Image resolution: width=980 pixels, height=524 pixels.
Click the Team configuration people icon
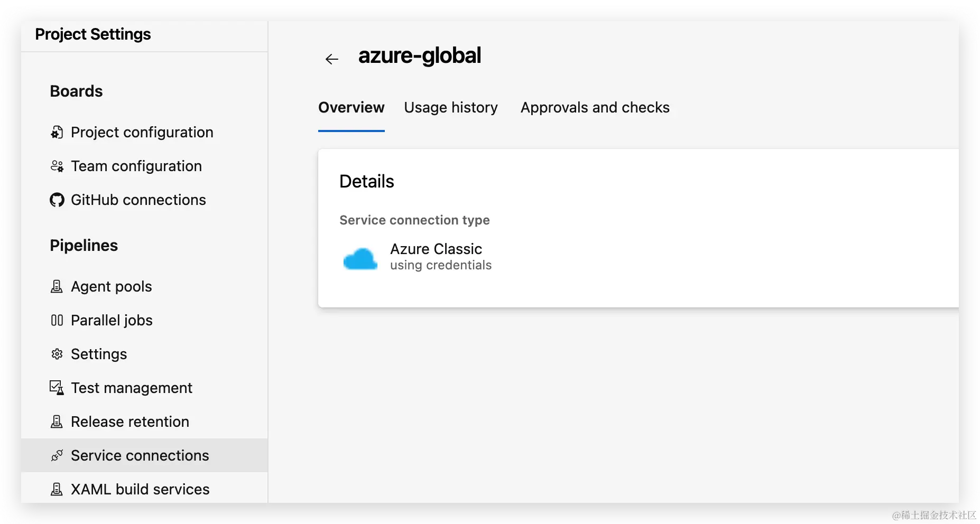click(57, 166)
